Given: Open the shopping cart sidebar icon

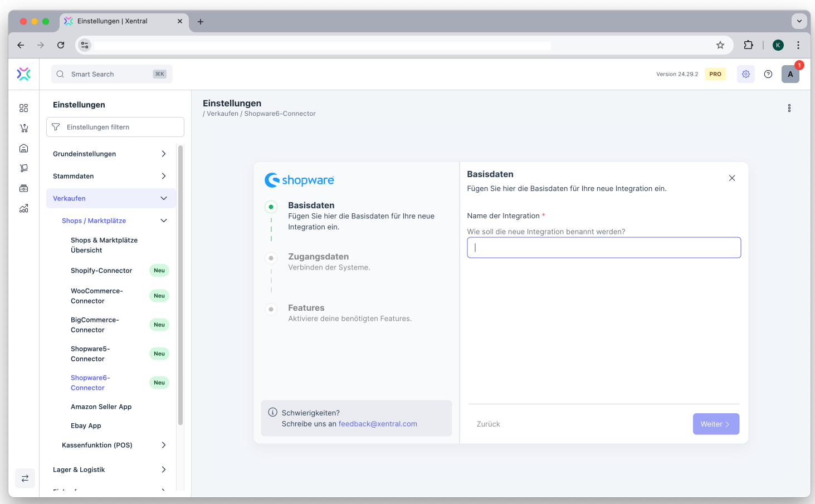Looking at the screenshot, I should pyautogui.click(x=23, y=128).
